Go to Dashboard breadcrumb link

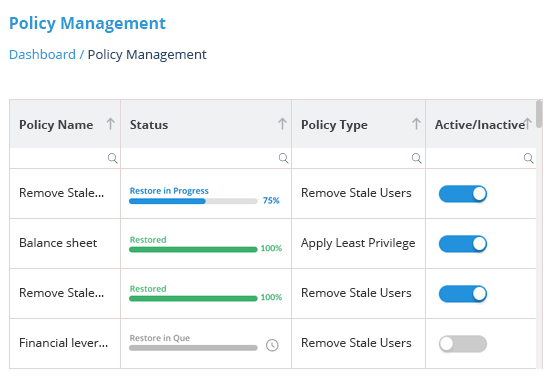pyautogui.click(x=42, y=55)
